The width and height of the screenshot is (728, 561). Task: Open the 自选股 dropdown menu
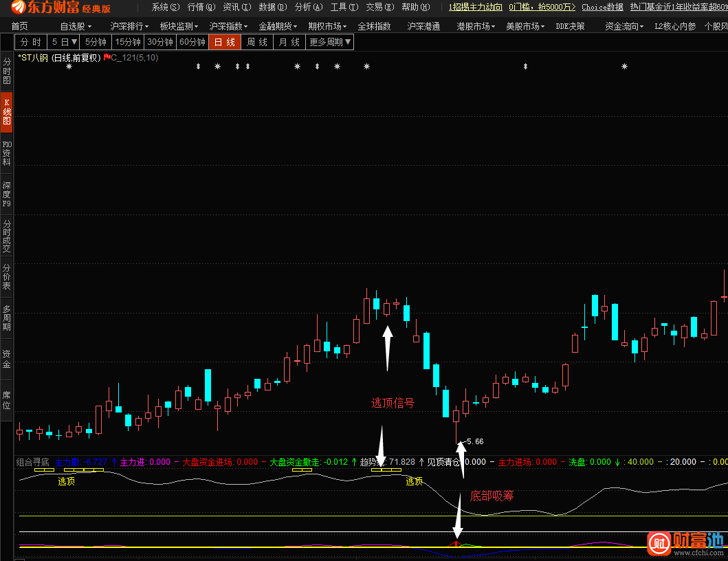pyautogui.click(x=75, y=26)
